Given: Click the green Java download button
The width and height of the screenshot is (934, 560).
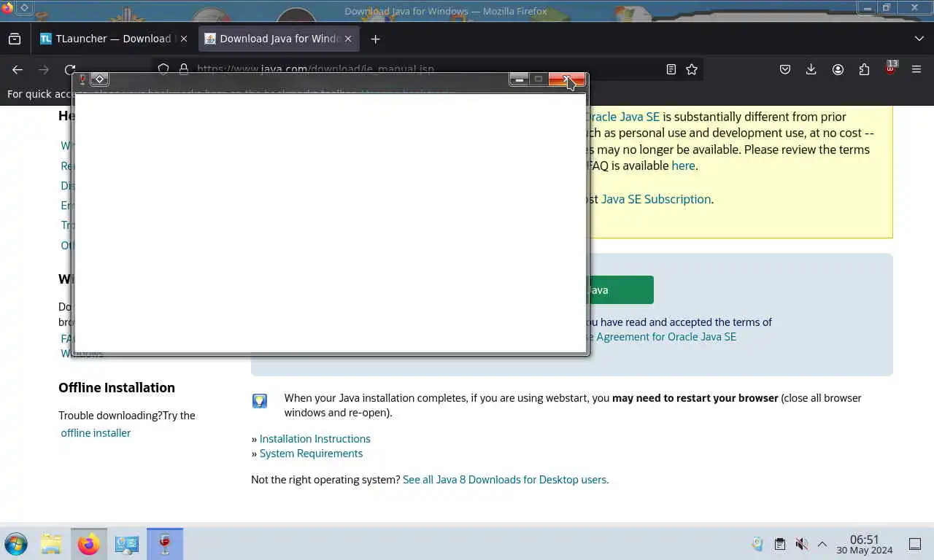Looking at the screenshot, I should [618, 290].
